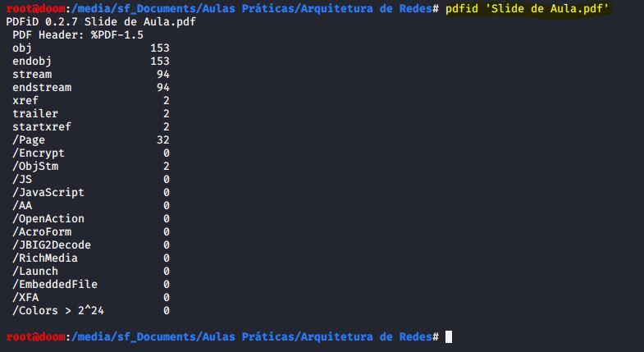The image size is (644, 352).
Task: Click the endstream row label
Action: pos(42,87)
